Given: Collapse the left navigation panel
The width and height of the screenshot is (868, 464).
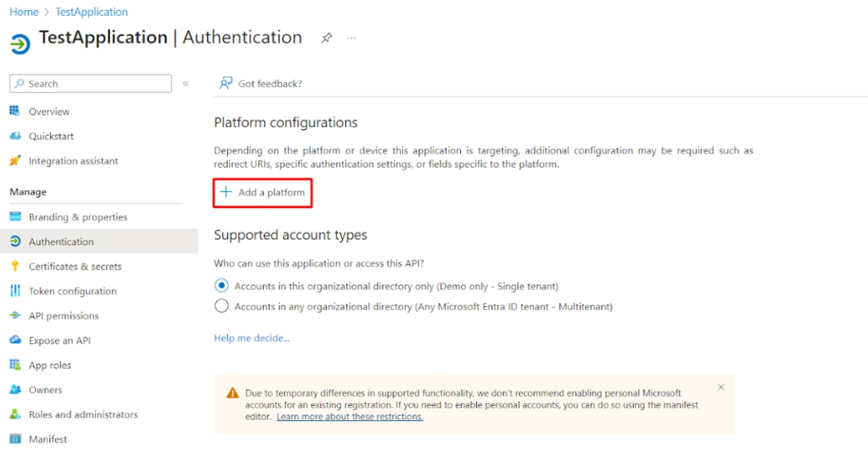Looking at the screenshot, I should [186, 83].
